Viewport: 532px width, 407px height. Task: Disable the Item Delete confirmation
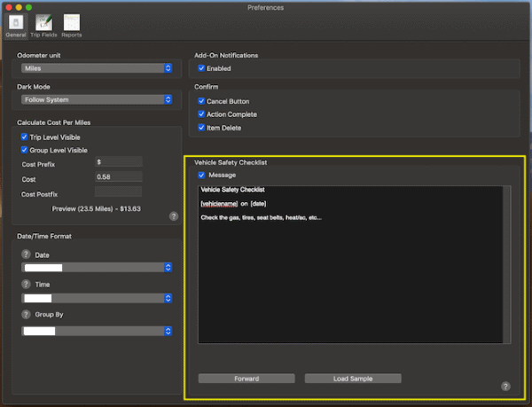202,128
